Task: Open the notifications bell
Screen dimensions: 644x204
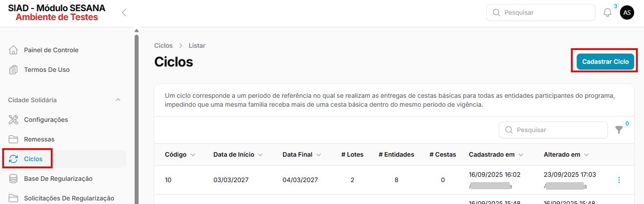Action: click(x=607, y=13)
